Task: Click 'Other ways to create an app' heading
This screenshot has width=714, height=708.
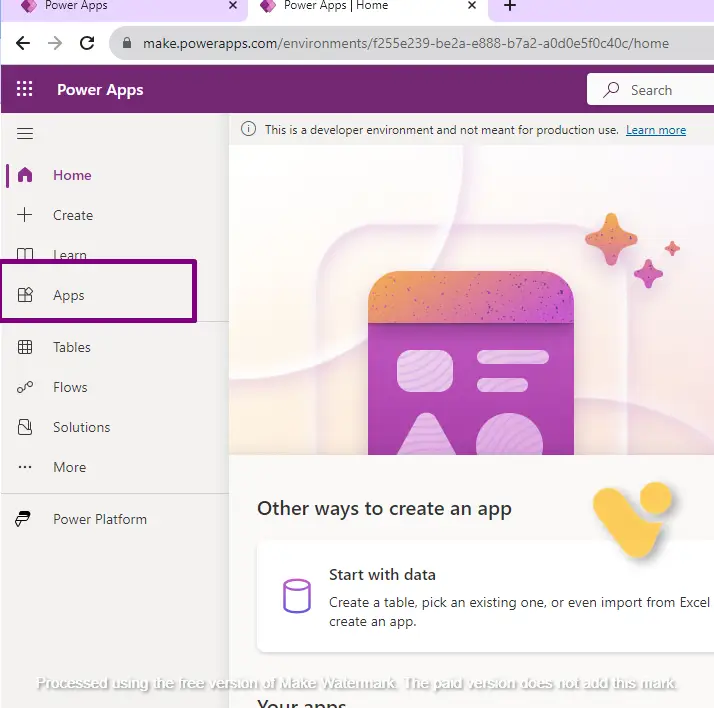Action: point(384,509)
